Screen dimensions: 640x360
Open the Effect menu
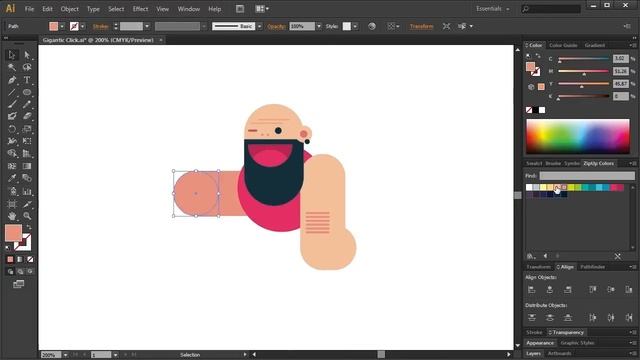[140, 9]
